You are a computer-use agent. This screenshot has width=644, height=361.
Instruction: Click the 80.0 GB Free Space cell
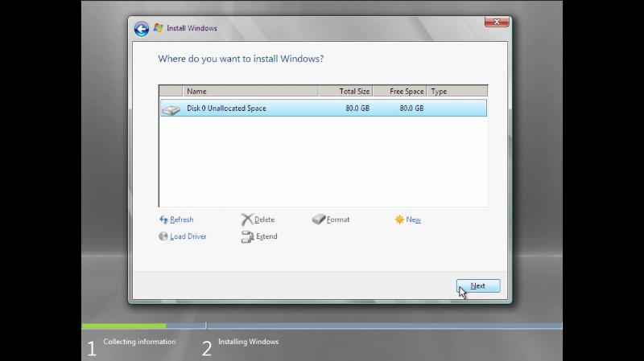(x=411, y=109)
